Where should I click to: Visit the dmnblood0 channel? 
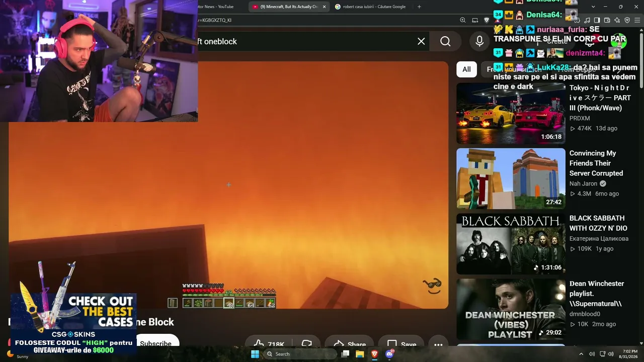[585, 314]
